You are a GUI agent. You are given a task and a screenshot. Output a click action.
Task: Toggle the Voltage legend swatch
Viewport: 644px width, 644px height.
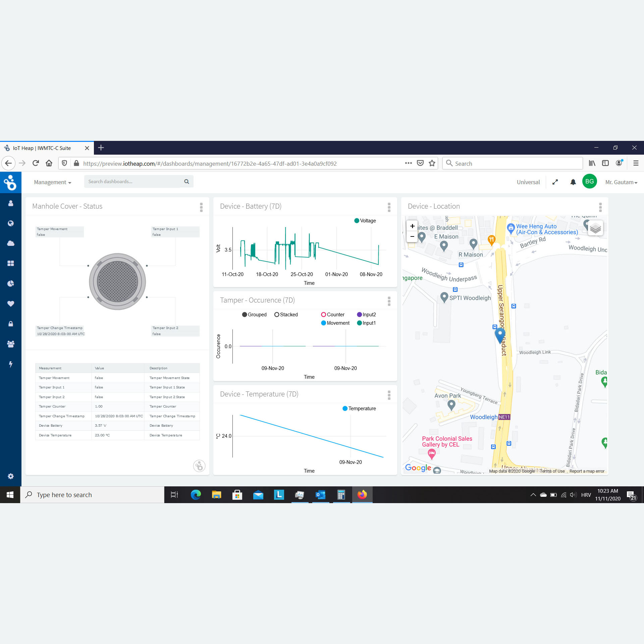click(x=357, y=221)
